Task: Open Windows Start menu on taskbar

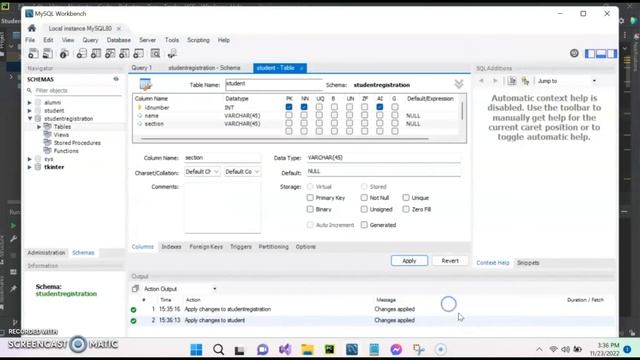Action: [196, 349]
